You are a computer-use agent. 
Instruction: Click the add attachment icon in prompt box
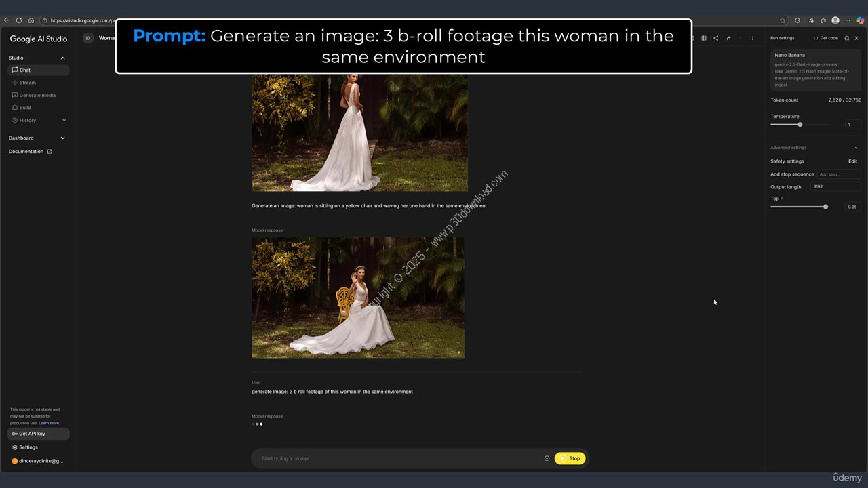pyautogui.click(x=547, y=458)
